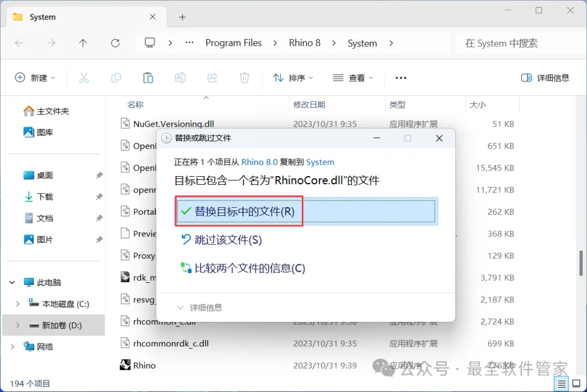This screenshot has height=392, width=587.
Task: Choose Replace the file in destination
Action: pyautogui.click(x=306, y=211)
